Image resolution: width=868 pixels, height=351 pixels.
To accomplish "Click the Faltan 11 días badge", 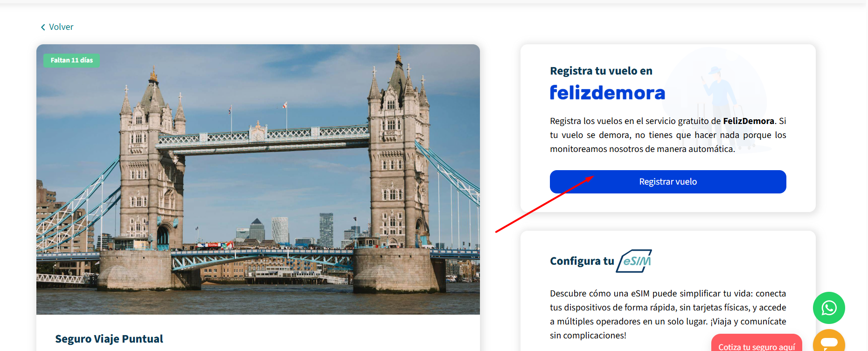I will 71,60.
